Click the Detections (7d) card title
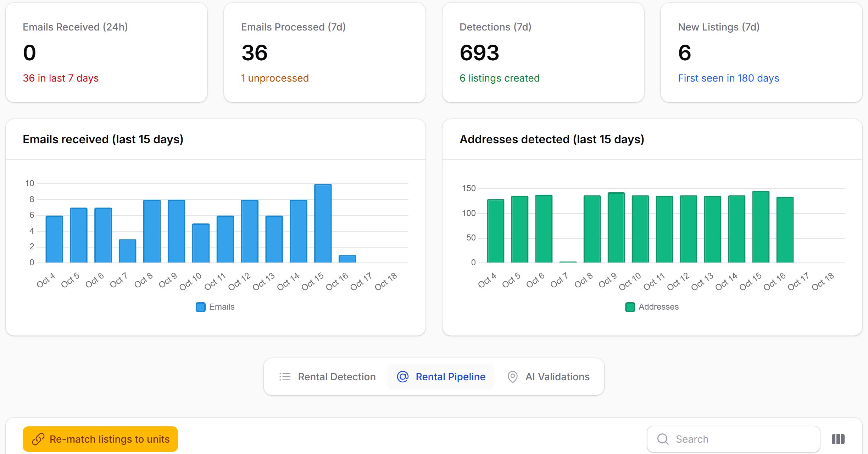Image resolution: width=868 pixels, height=454 pixels. [495, 27]
